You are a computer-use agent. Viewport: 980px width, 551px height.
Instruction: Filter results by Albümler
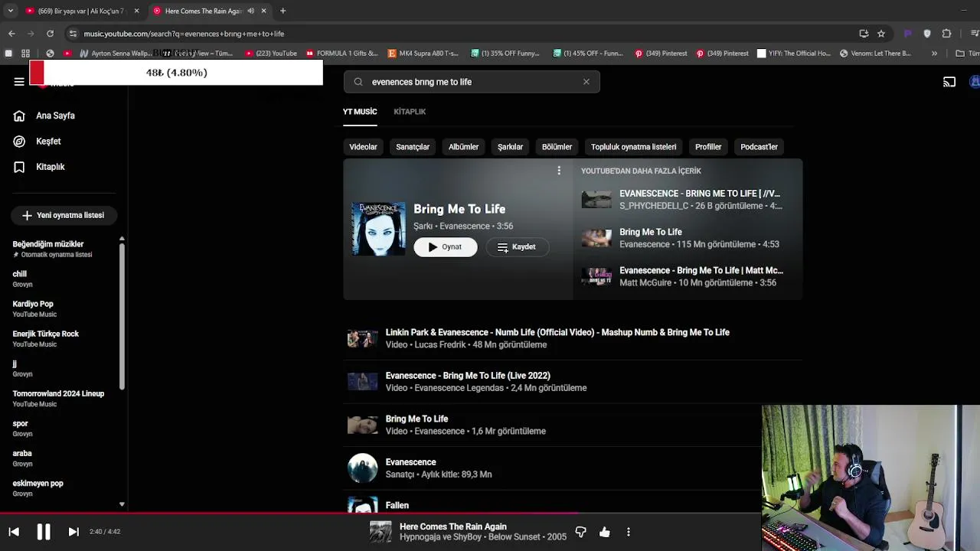(x=463, y=147)
